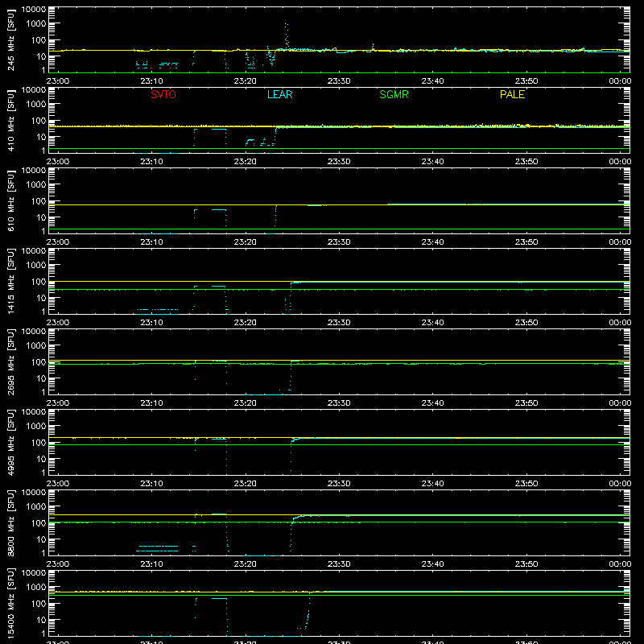Click the red SVTO legend label
This screenshot has width=644, height=644.
tap(163, 94)
